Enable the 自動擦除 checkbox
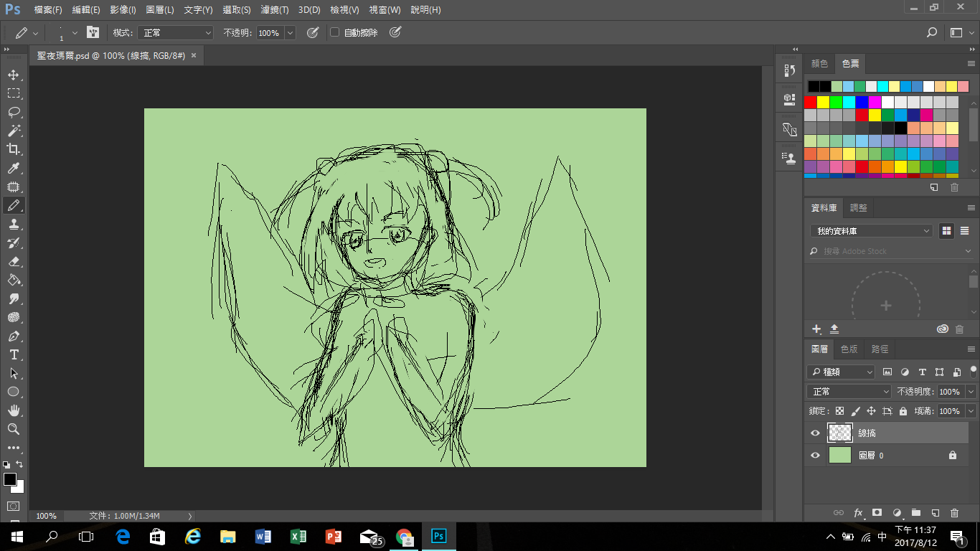Screen dimensions: 980x551 [334, 33]
